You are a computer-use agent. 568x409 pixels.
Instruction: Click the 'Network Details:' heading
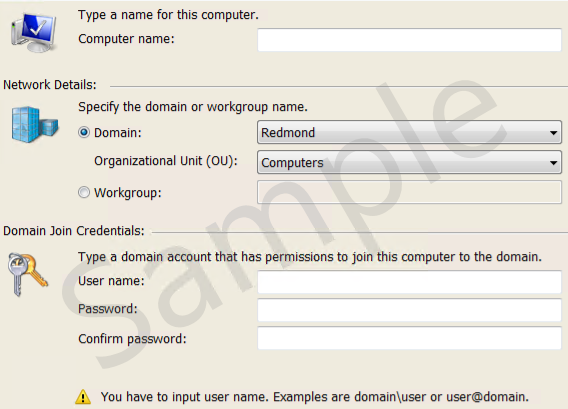(x=50, y=85)
